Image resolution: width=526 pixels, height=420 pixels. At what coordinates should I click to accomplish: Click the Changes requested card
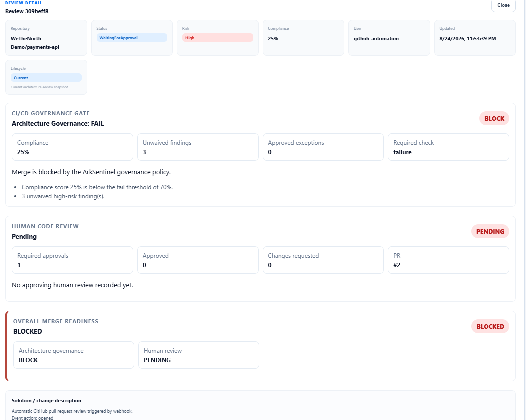[x=323, y=260]
